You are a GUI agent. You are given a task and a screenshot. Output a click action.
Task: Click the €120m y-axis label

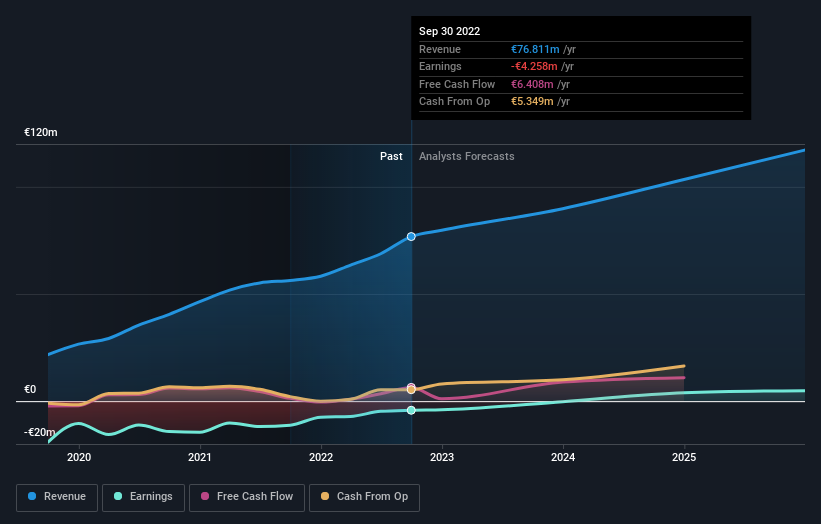[x=41, y=132]
